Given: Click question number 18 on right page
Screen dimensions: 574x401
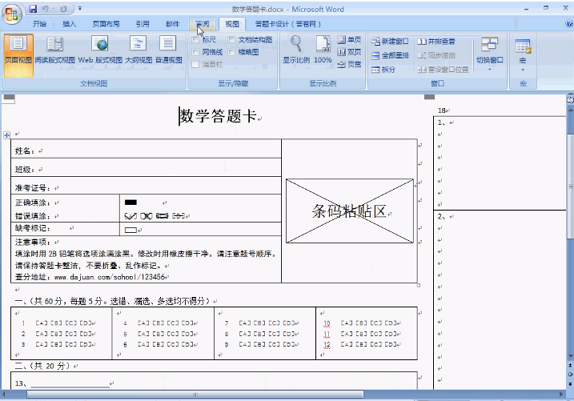Looking at the screenshot, I should (441, 110).
